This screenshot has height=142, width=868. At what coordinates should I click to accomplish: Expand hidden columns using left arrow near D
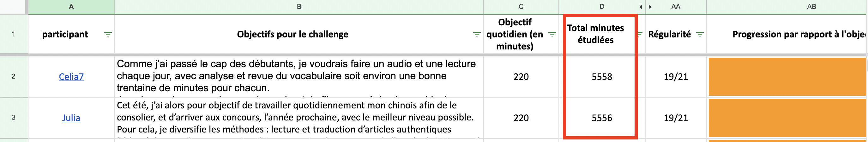[x=640, y=7]
